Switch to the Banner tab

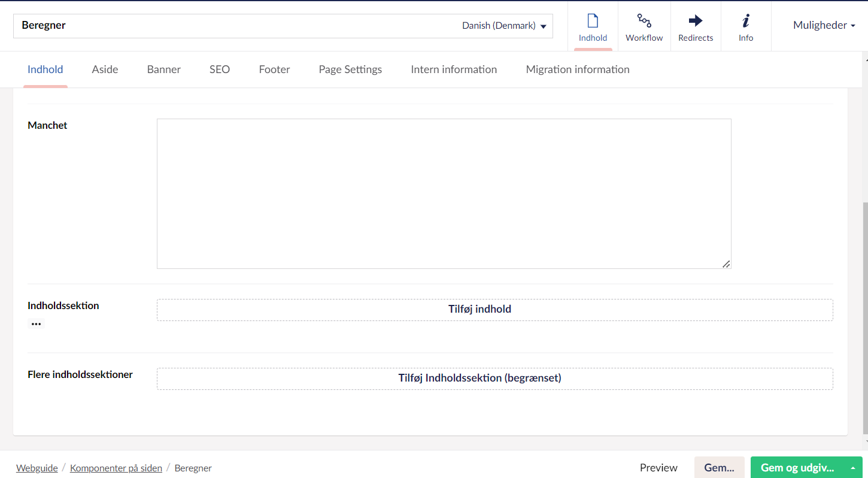(x=163, y=69)
